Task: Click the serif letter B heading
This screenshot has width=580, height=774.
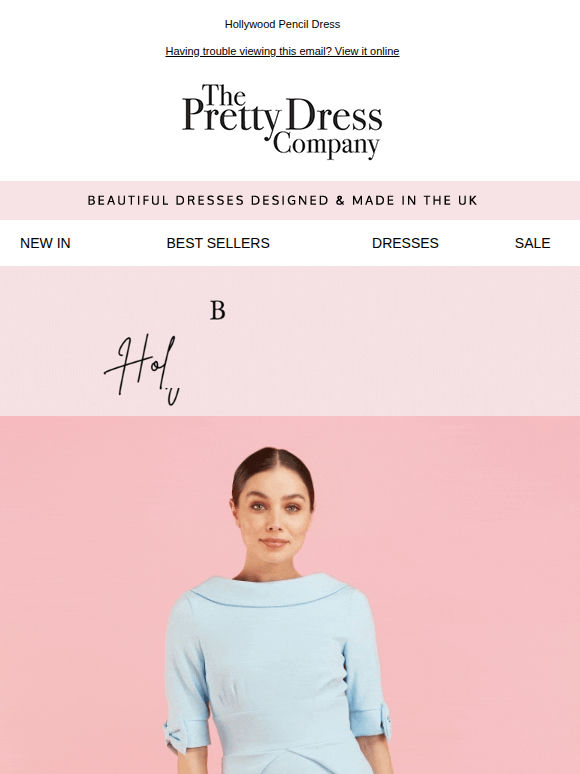Action: (218, 310)
